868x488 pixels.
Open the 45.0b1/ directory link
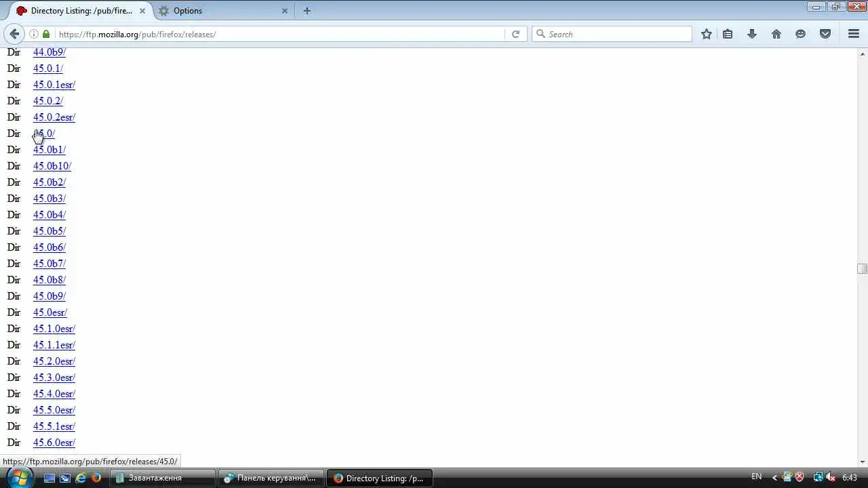point(50,150)
